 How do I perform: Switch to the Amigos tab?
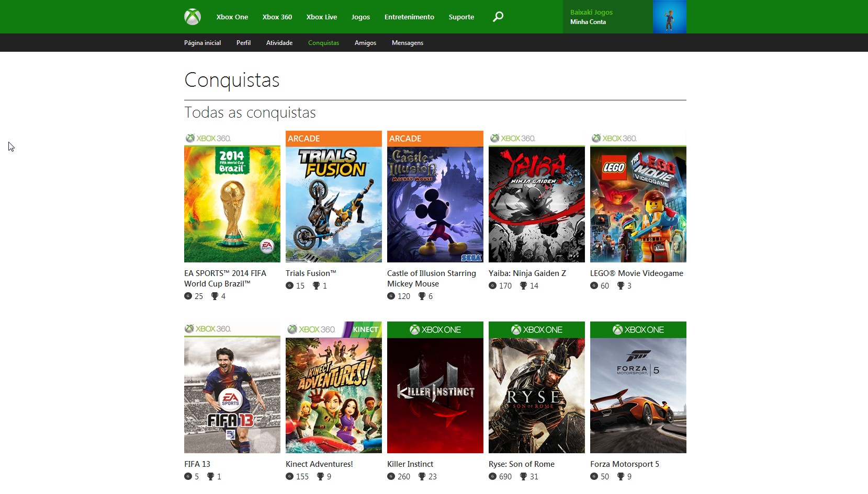365,43
